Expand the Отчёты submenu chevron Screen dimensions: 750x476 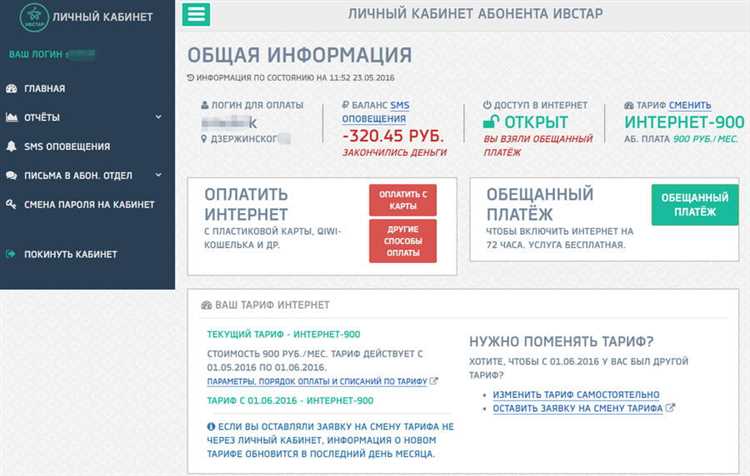coord(158,117)
